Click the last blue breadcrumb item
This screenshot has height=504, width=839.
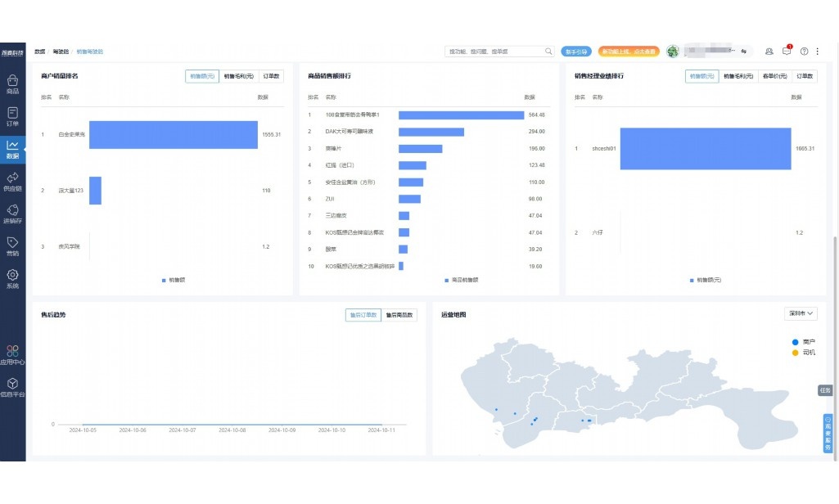pyautogui.click(x=90, y=52)
